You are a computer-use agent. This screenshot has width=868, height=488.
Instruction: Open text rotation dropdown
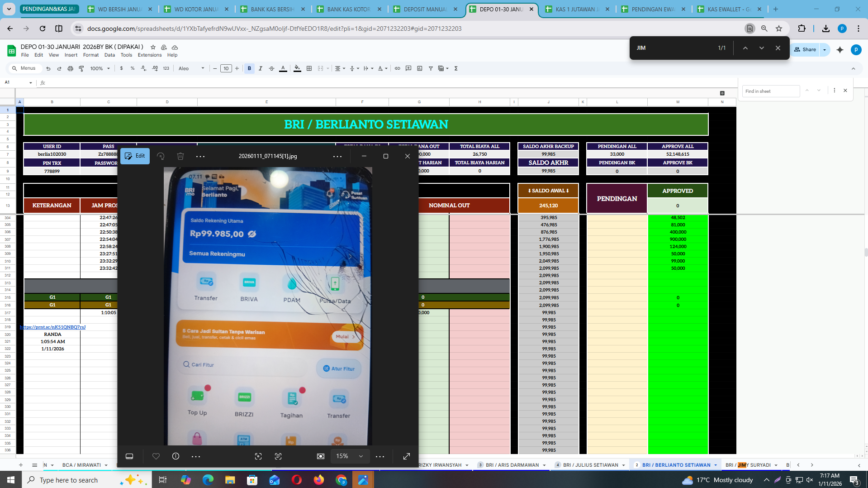(382, 68)
